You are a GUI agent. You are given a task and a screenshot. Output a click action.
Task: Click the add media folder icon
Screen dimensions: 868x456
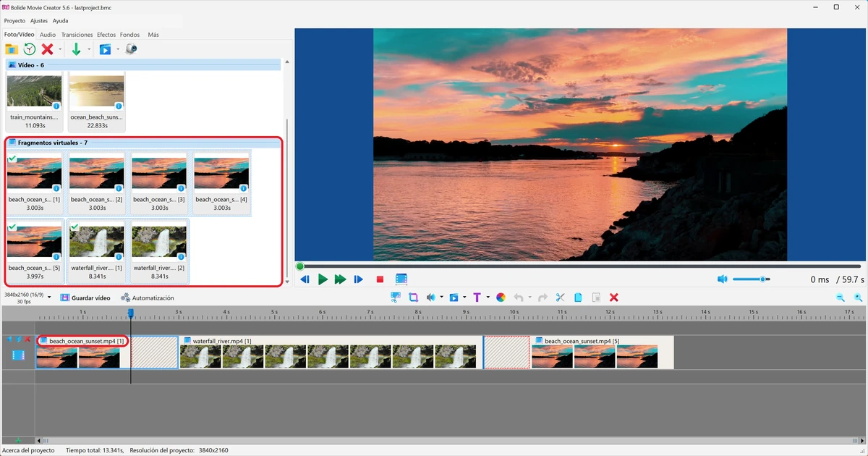coord(12,49)
